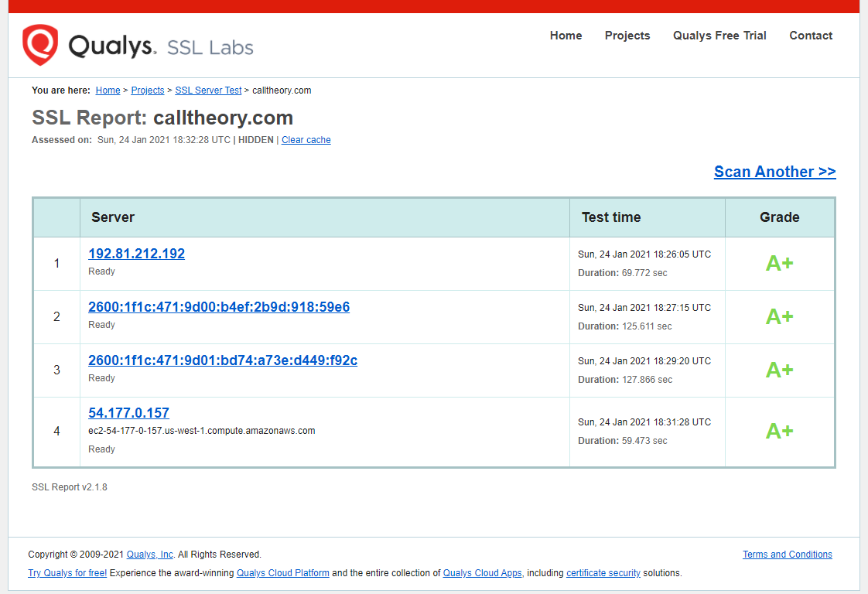The width and height of the screenshot is (868, 594).
Task: Click the SSL Report v2.1.8 text
Action: (x=70, y=487)
